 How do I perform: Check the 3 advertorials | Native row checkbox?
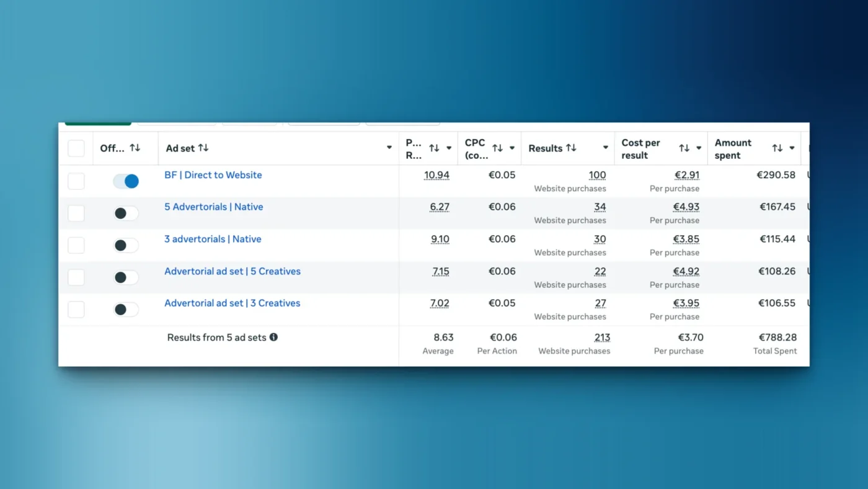click(x=76, y=245)
